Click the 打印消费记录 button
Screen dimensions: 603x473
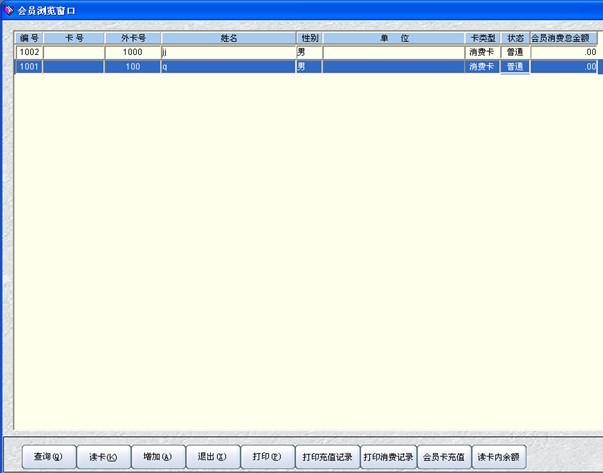click(387, 457)
